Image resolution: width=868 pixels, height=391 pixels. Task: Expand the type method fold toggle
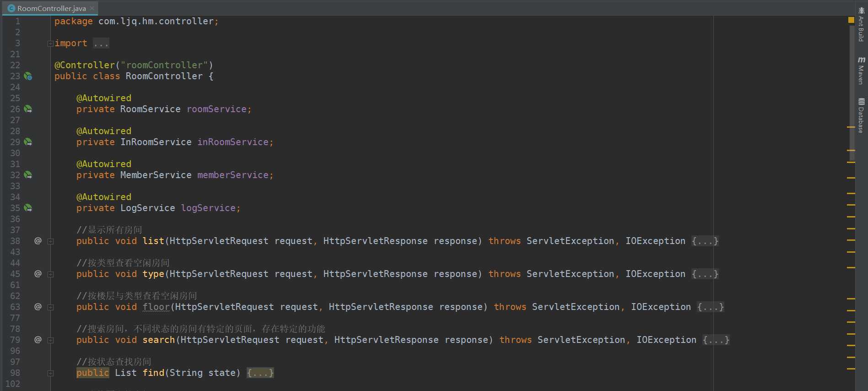pyautogui.click(x=50, y=274)
